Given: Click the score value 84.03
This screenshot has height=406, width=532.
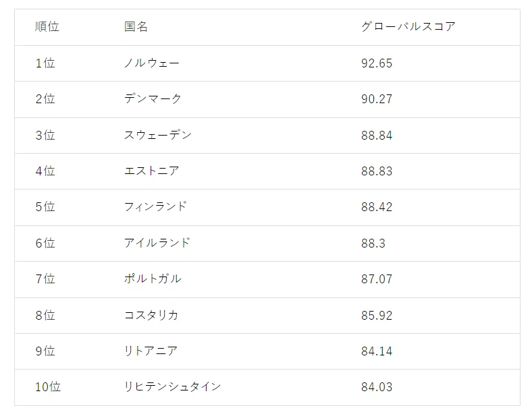Looking at the screenshot, I should coord(377,387).
